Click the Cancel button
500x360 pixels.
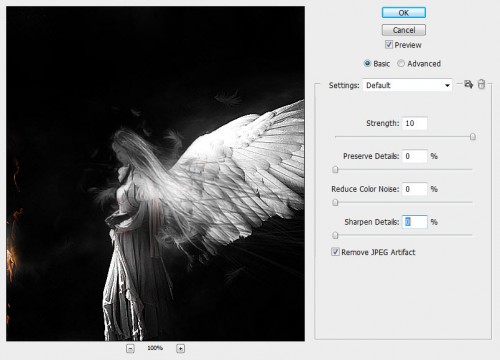404,30
